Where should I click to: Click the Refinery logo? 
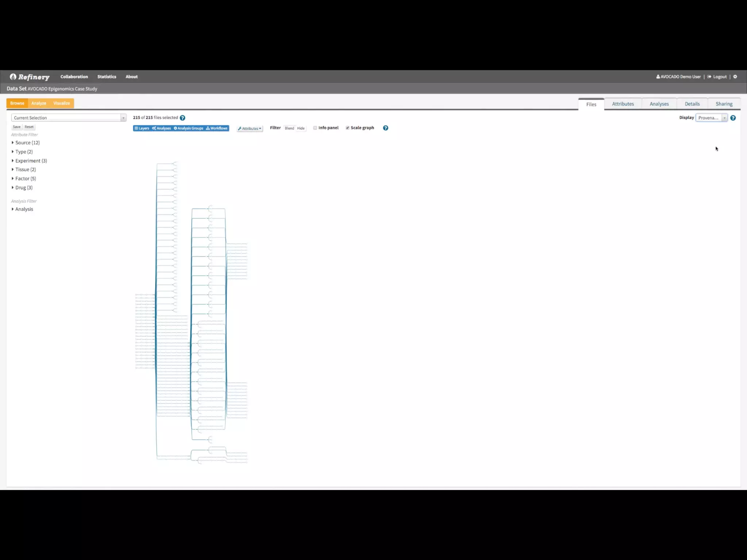(30, 77)
